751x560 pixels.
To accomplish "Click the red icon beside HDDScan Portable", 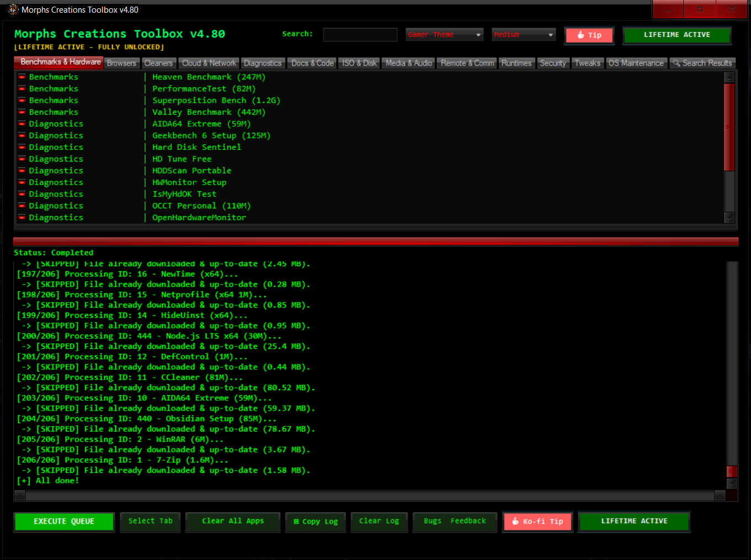I will 22,171.
